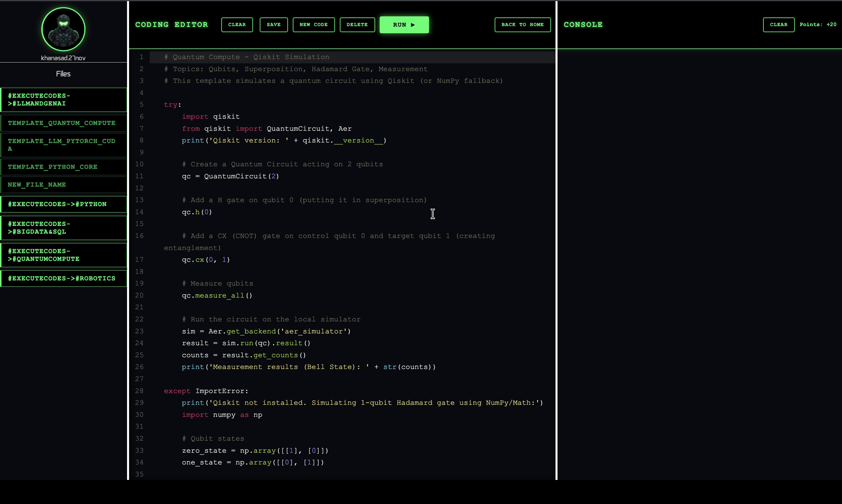Image resolution: width=842 pixels, height=504 pixels.
Task: Click the 'qc = QuantumCircuit(2)' code line
Action: pos(230,176)
